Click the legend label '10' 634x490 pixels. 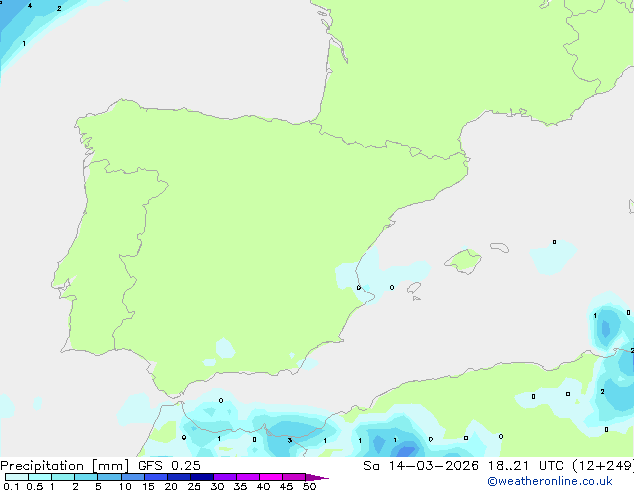coord(125,486)
